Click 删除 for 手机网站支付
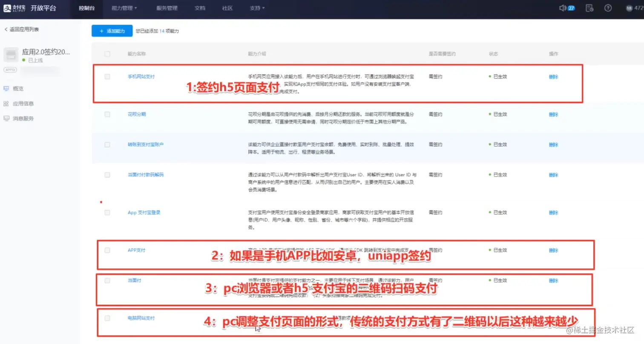This screenshot has width=644, height=344. tap(553, 77)
